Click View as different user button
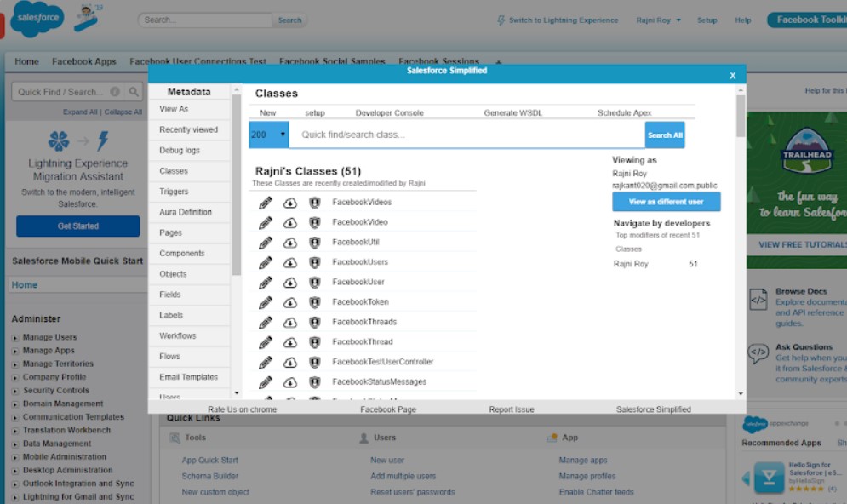The width and height of the screenshot is (847, 504). click(666, 202)
